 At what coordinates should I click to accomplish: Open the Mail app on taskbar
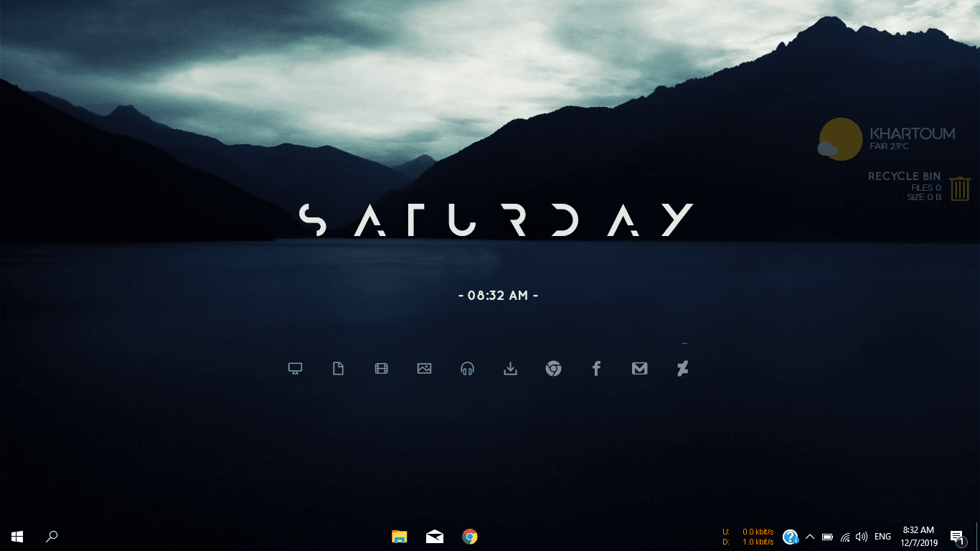(435, 537)
